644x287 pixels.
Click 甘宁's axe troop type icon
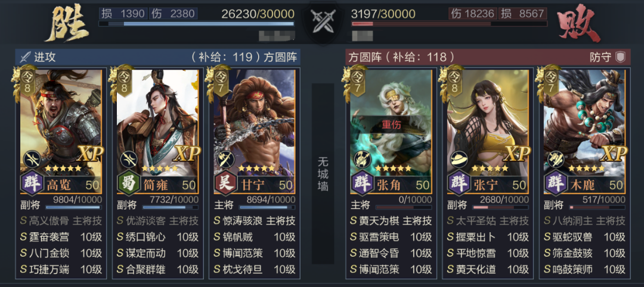tap(227, 160)
